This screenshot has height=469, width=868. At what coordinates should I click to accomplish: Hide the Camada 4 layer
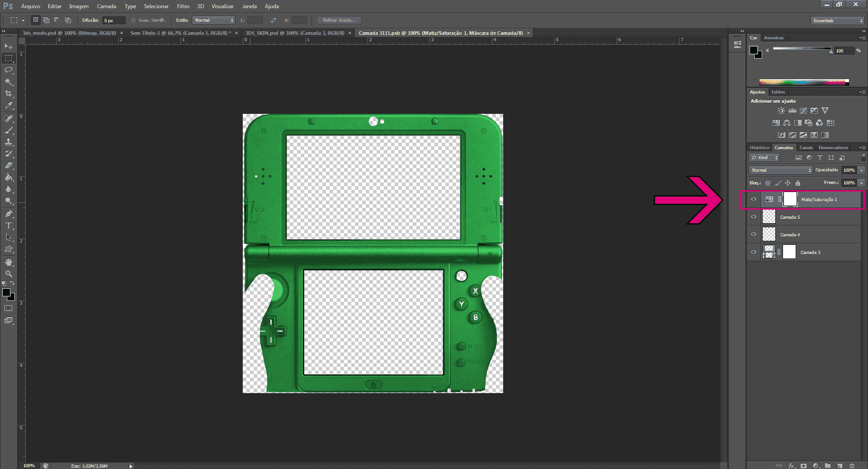(754, 234)
